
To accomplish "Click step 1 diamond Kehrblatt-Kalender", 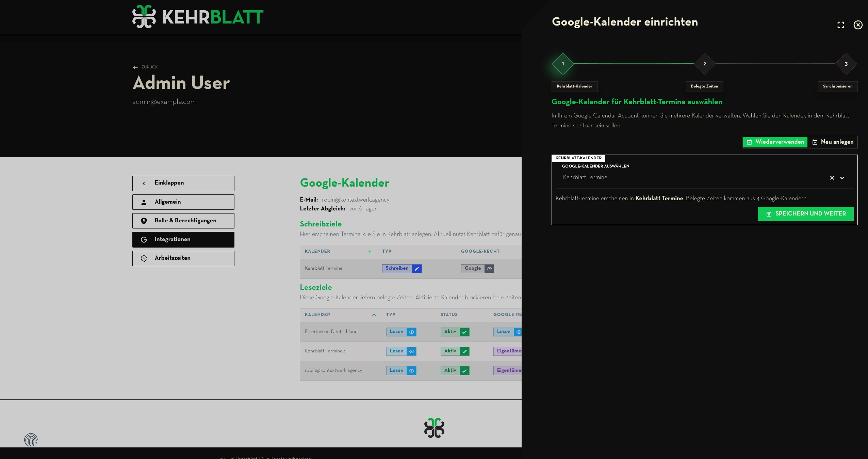I will tap(563, 64).
